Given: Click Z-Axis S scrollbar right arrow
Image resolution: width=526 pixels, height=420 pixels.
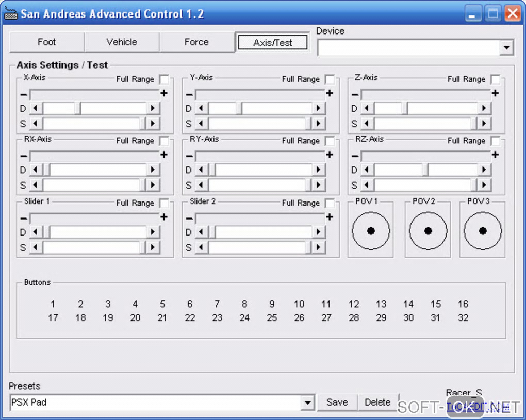Looking at the screenshot, I should [x=484, y=123].
